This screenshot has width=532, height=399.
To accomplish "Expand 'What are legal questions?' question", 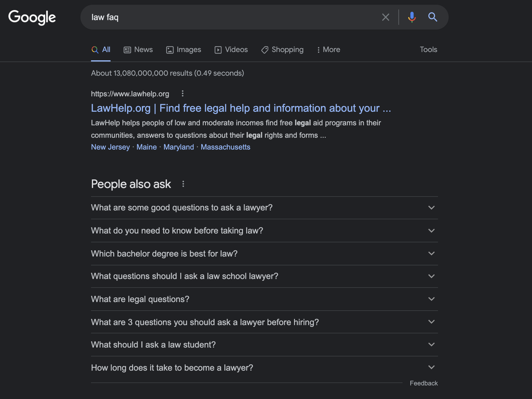I will tap(264, 299).
